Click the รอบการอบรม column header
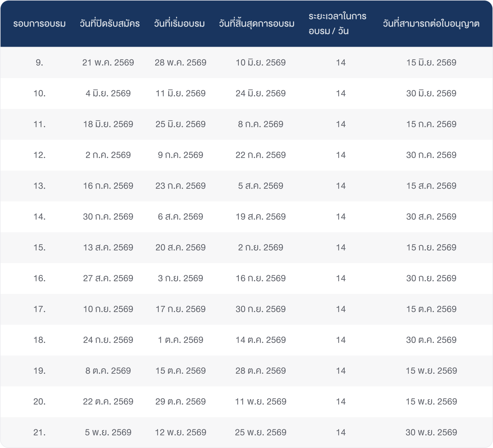The height and width of the screenshot is (448, 493). [x=39, y=24]
